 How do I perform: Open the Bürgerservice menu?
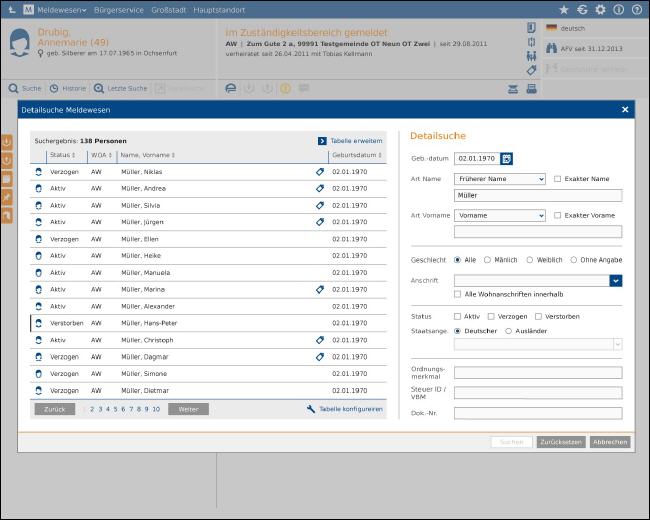click(x=118, y=9)
